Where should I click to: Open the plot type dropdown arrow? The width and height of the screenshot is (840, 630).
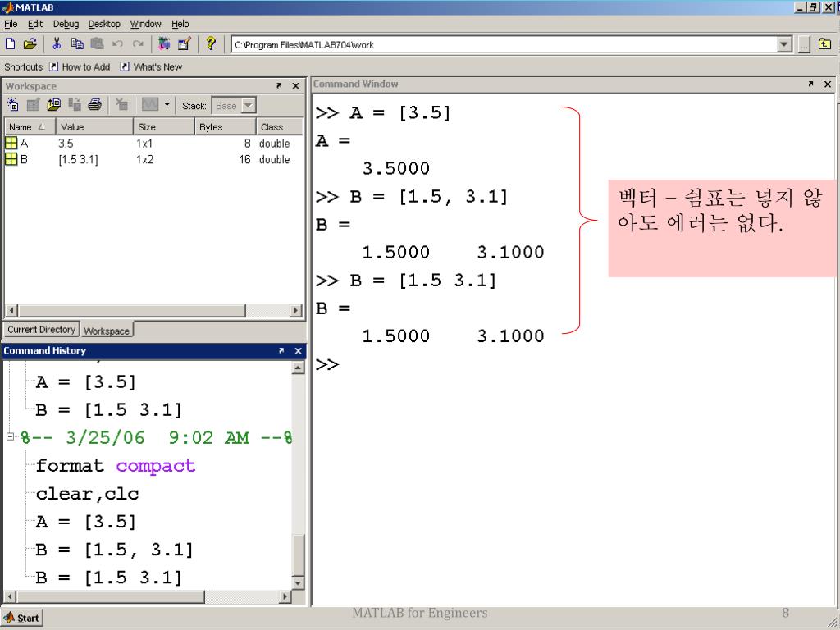167,105
